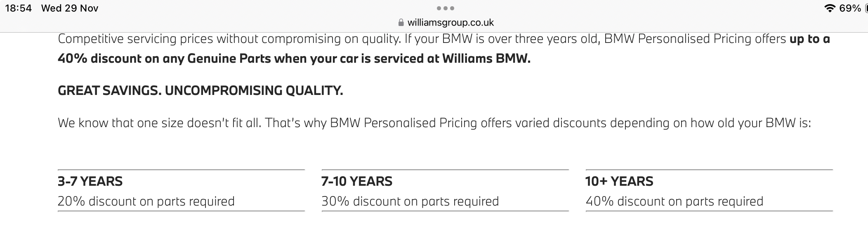The width and height of the screenshot is (868, 246).
Task: Tap the padlock icon beside the URL
Action: coord(401,23)
